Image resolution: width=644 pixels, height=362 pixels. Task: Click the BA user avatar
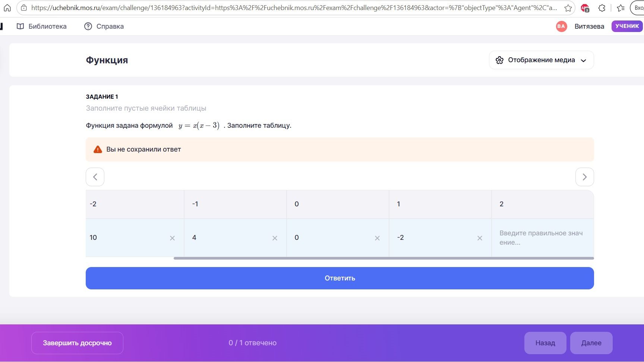[561, 26]
